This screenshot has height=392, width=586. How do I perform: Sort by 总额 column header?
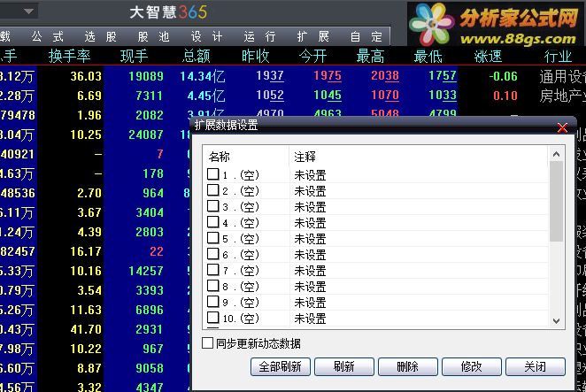(x=197, y=56)
